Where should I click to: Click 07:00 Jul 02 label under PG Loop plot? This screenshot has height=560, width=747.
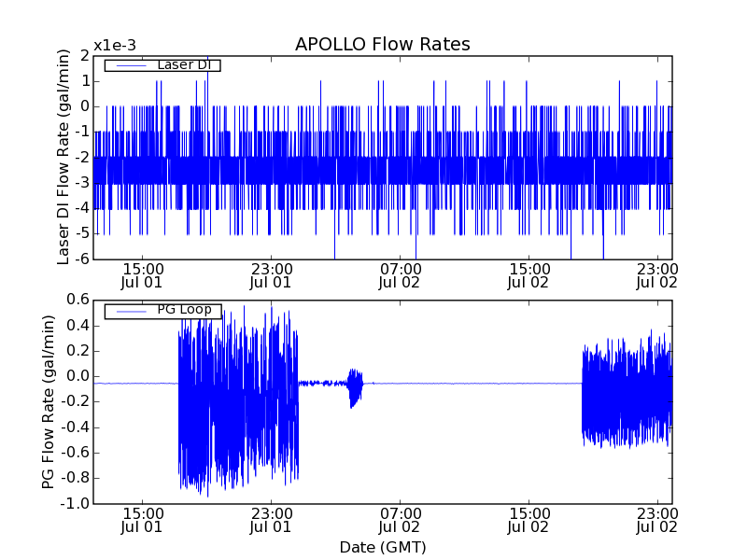click(400, 521)
